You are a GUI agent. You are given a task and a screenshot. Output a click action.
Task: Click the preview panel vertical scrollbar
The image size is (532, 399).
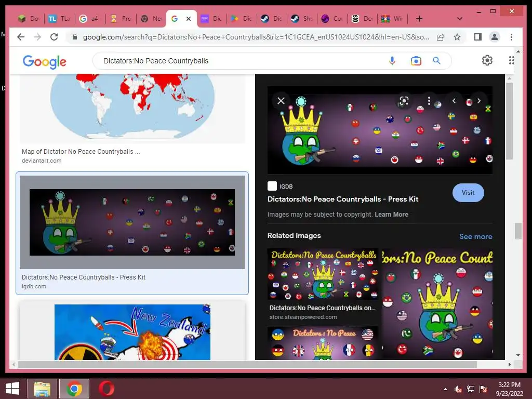(x=509, y=121)
